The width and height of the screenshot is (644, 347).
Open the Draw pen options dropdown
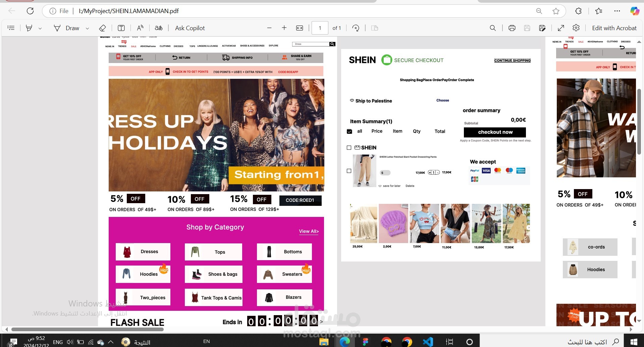[88, 28]
